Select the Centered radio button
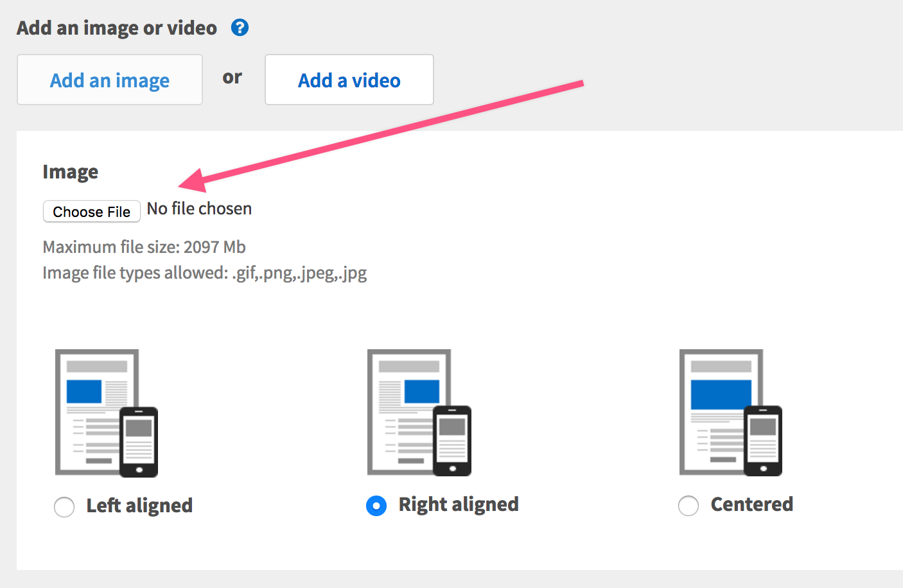 coord(688,506)
